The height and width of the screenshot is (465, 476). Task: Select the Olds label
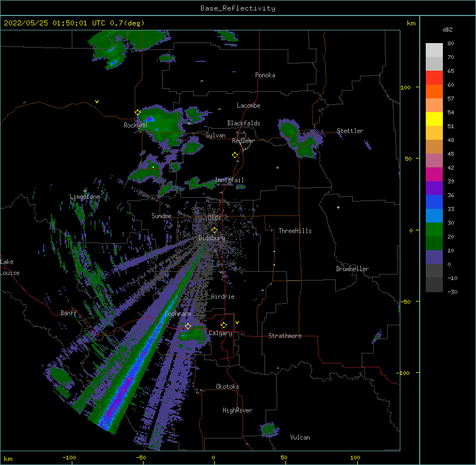(214, 218)
